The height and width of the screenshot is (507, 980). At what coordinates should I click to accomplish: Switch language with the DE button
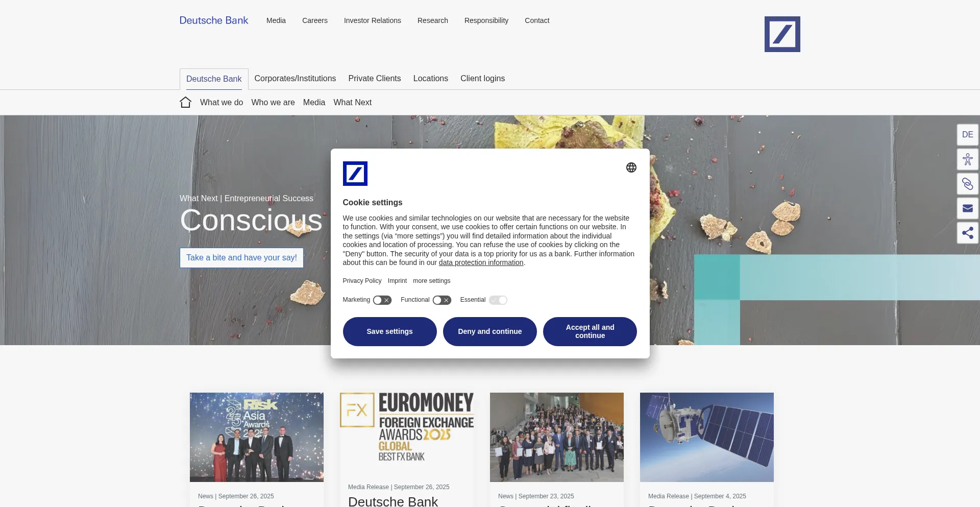click(x=967, y=135)
